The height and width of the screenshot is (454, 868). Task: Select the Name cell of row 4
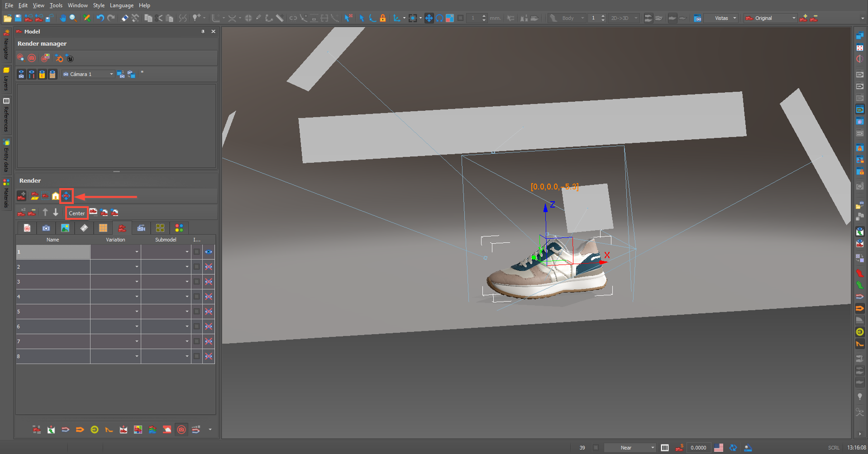click(x=53, y=297)
